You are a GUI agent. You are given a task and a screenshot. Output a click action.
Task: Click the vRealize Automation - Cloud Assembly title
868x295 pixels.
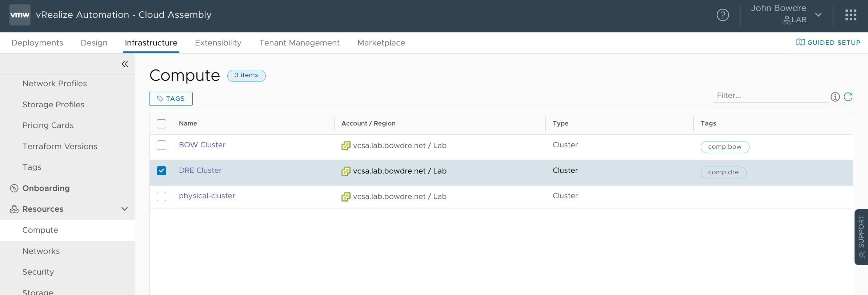pos(124,15)
